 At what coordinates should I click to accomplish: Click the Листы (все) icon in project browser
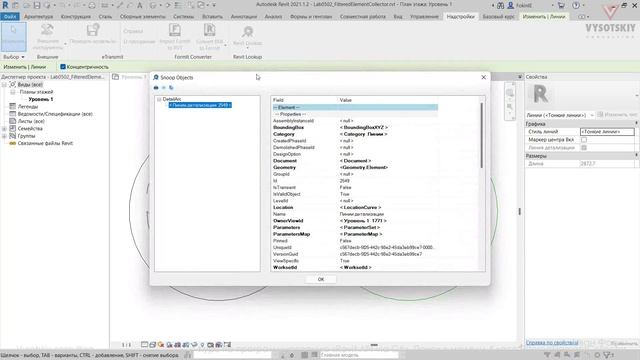[13, 121]
